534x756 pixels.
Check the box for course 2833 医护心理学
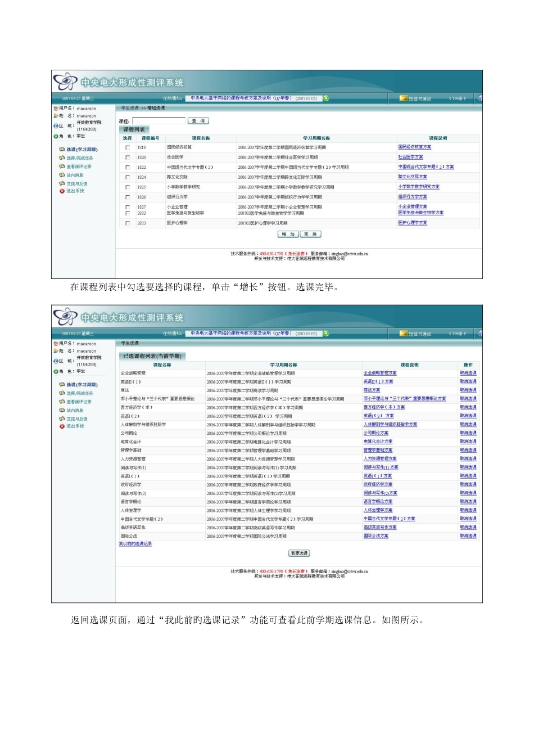click(128, 223)
